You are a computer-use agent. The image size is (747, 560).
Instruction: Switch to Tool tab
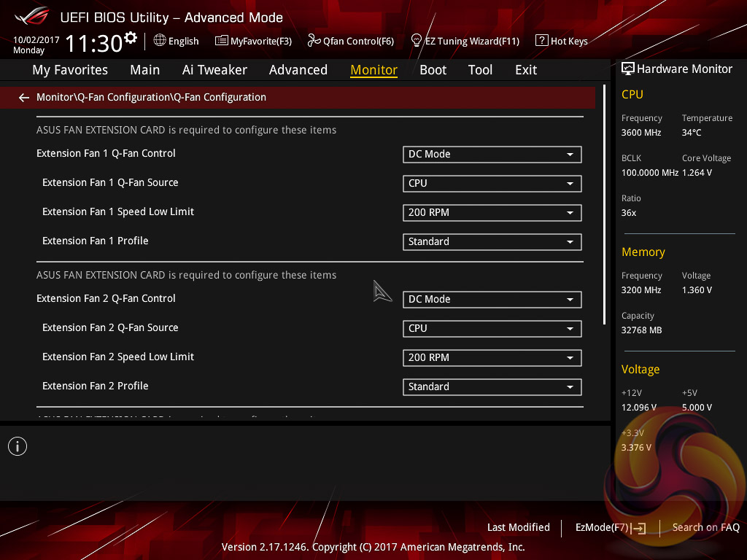(480, 70)
